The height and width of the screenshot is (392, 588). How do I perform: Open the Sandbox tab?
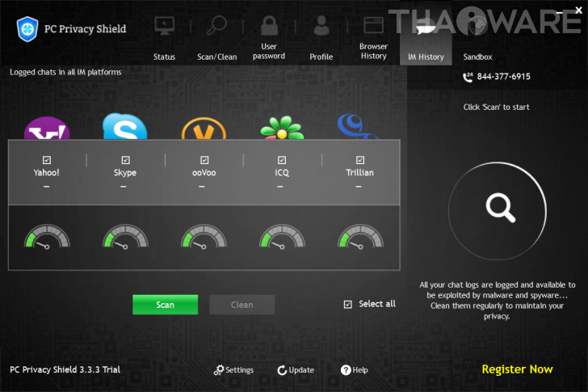tap(477, 57)
